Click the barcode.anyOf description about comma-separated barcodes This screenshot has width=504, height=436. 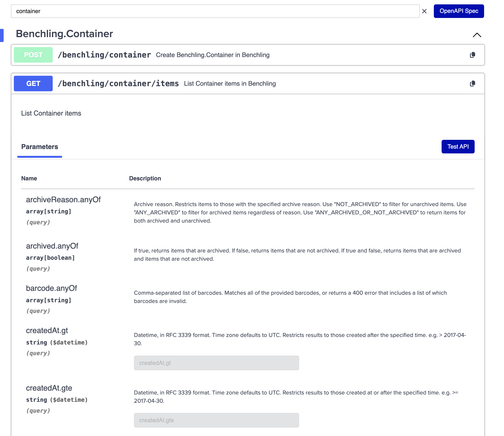[x=290, y=297]
